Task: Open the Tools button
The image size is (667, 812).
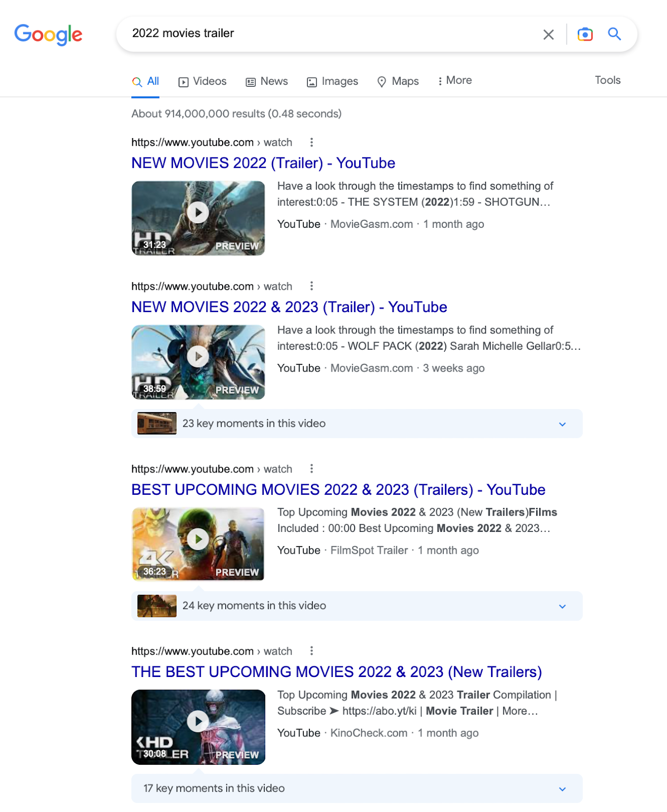Action: point(607,80)
